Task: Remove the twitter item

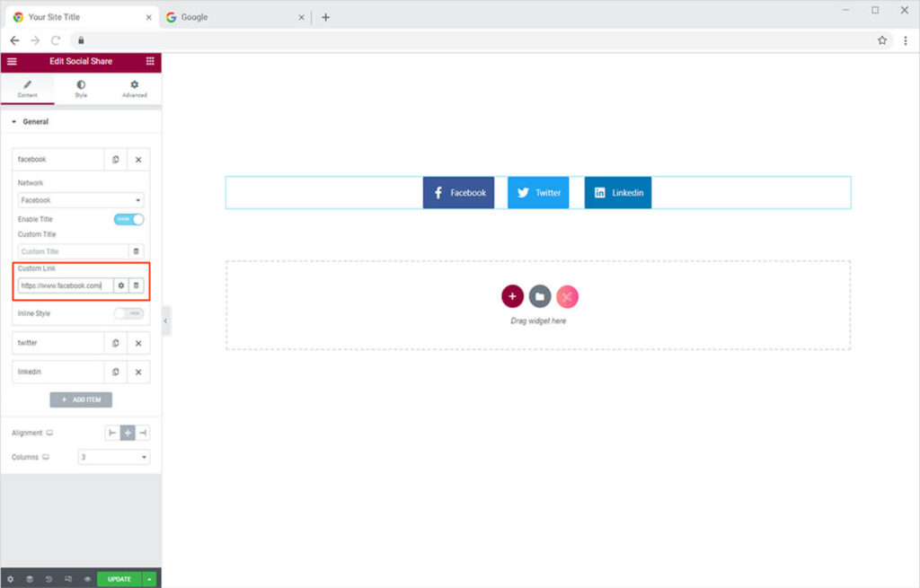Action: [138, 343]
